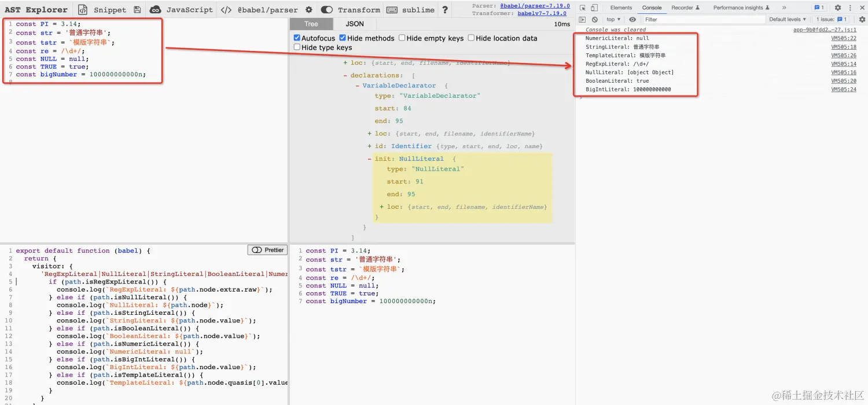Screen dimensions: 868x405
Task: Uncheck the Autofocus checkbox
Action: point(297,38)
